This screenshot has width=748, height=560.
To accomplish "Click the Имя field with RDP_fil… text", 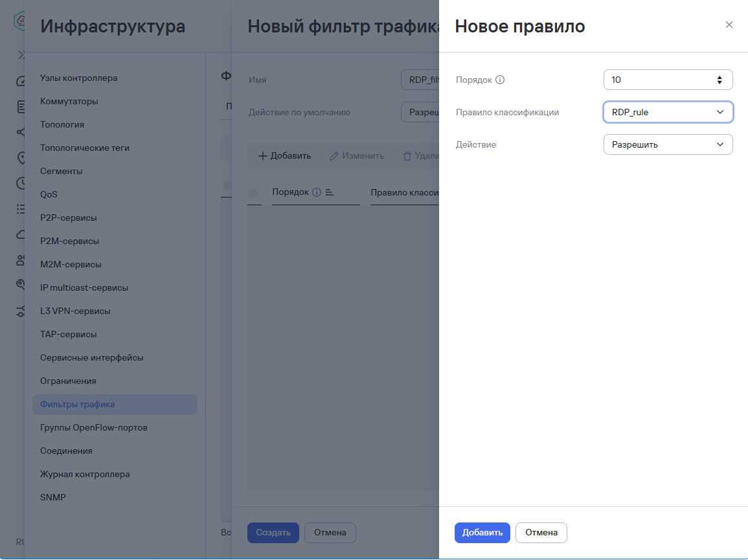I will coord(420,80).
